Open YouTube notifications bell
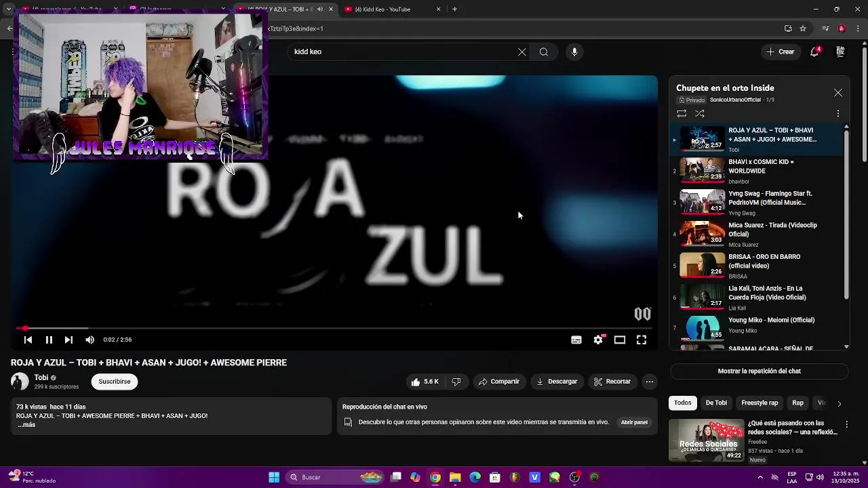This screenshot has height=488, width=868. click(x=815, y=52)
